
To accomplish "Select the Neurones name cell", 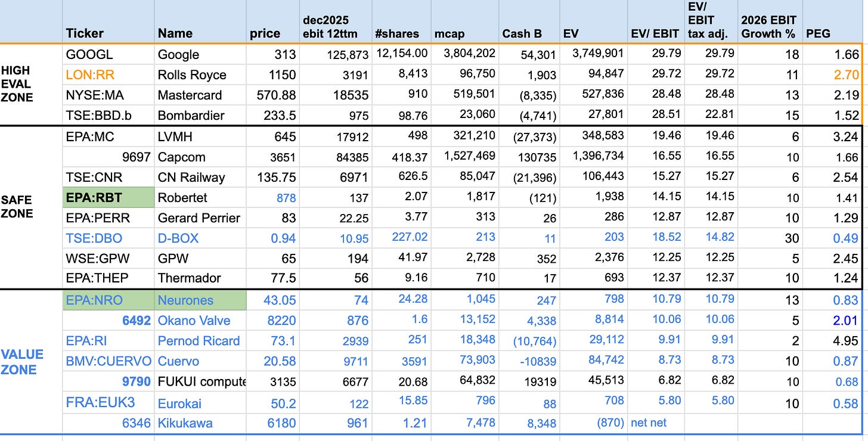I will point(201,300).
